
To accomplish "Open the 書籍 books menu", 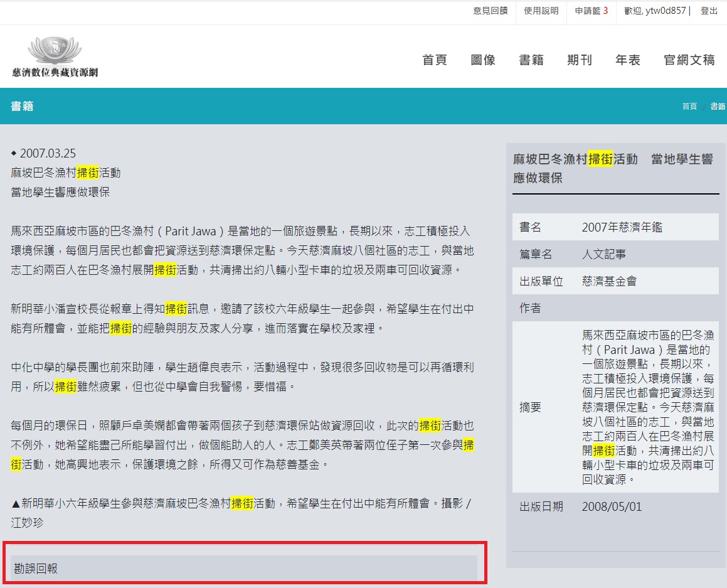I will point(531,60).
